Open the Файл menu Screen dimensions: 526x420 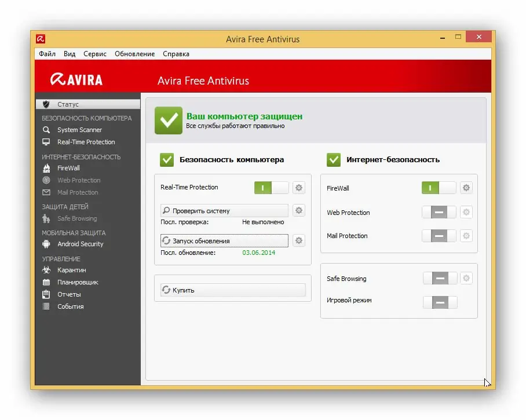[48, 54]
